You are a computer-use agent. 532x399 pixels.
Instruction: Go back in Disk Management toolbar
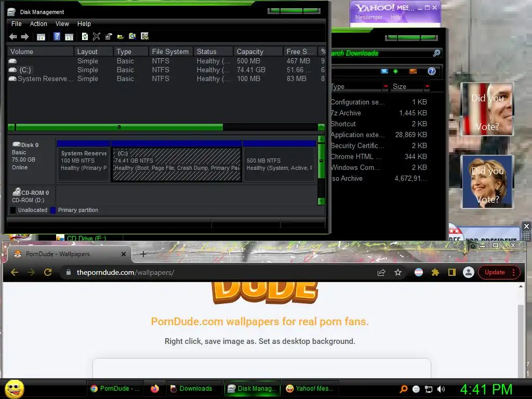pos(13,37)
